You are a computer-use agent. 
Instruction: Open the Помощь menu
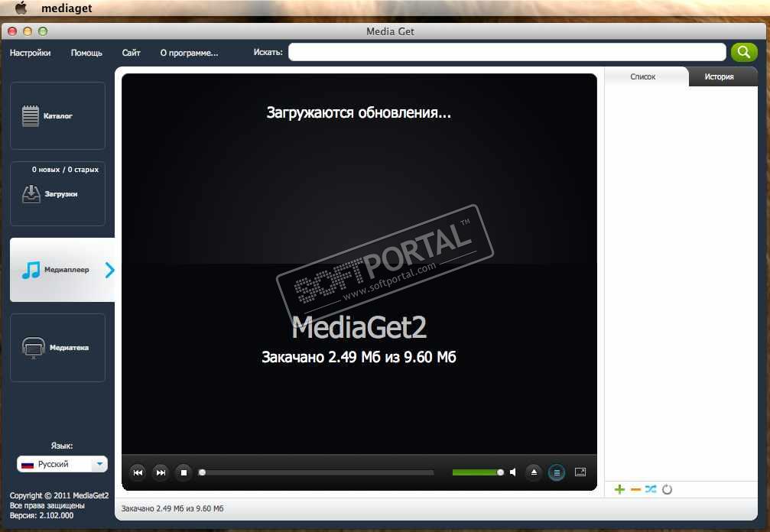pyautogui.click(x=86, y=53)
